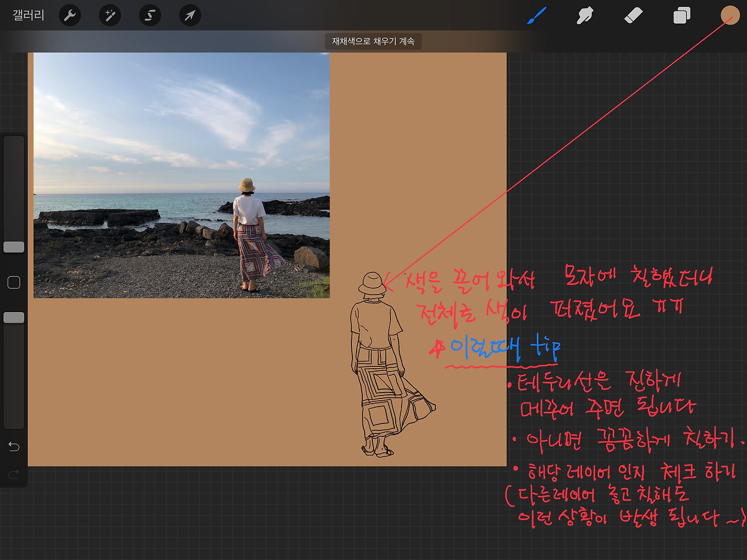Redo the last action
Viewport: 747px width, 560px height.
click(x=14, y=474)
